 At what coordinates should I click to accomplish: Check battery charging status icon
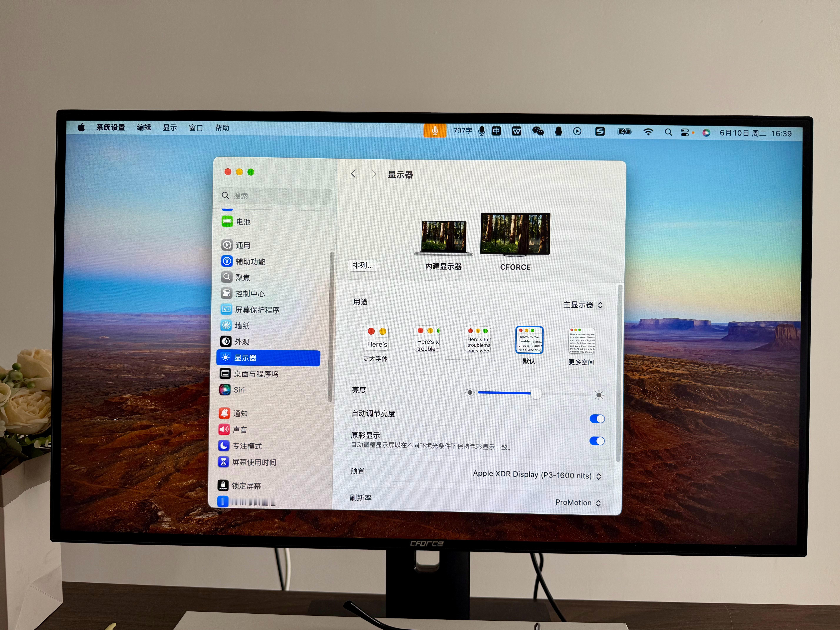(625, 132)
